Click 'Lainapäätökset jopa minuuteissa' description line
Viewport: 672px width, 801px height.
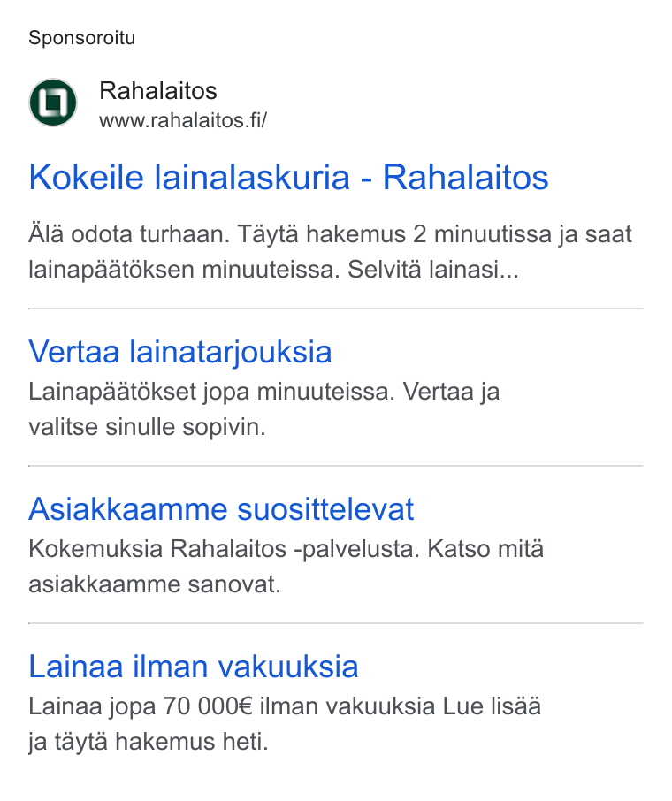[x=263, y=393]
